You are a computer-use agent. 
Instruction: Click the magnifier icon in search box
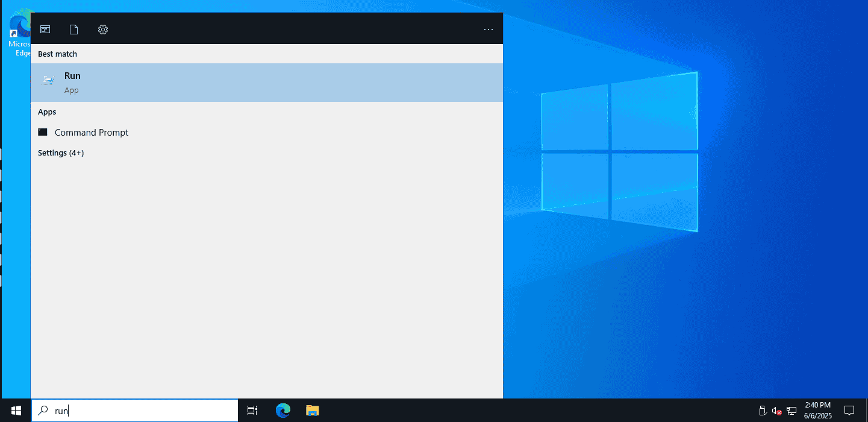point(43,411)
